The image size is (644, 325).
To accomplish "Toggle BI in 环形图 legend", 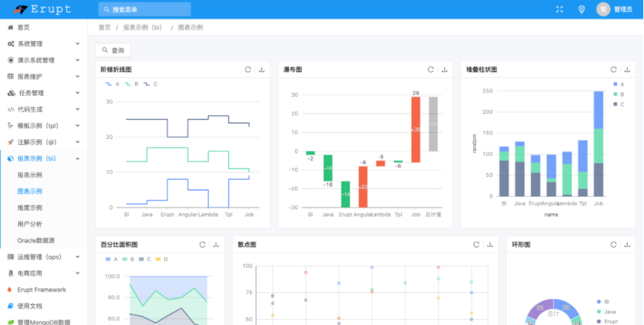I will click(x=604, y=301).
